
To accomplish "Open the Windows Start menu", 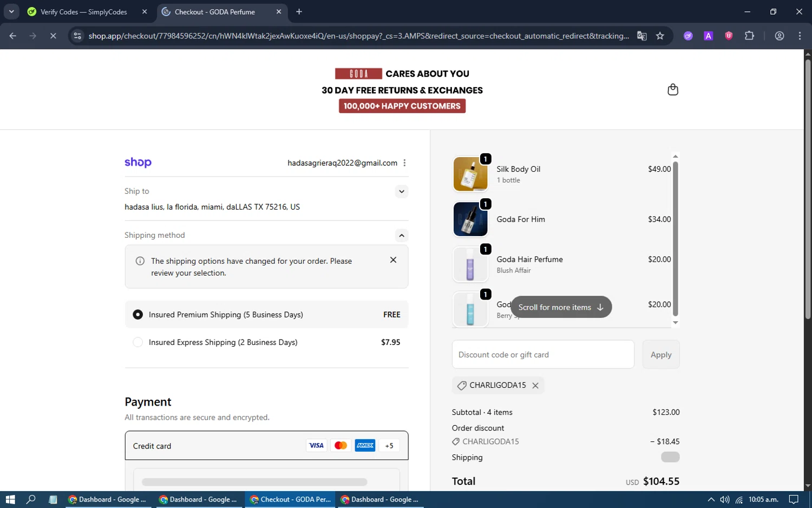I will [x=10, y=499].
